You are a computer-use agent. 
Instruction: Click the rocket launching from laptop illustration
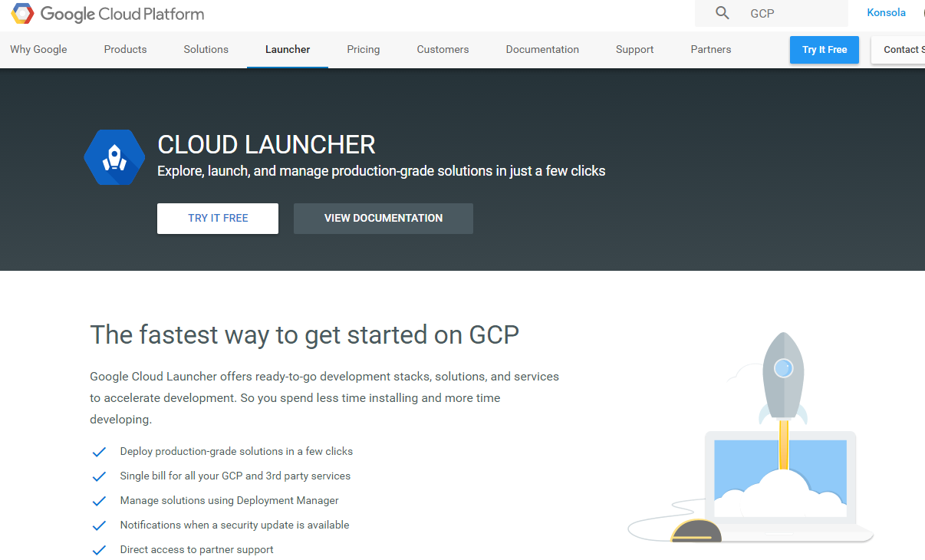click(x=750, y=437)
